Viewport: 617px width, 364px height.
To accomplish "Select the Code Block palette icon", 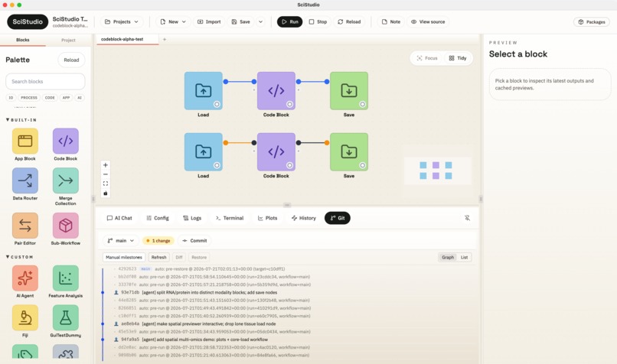I will click(65, 141).
